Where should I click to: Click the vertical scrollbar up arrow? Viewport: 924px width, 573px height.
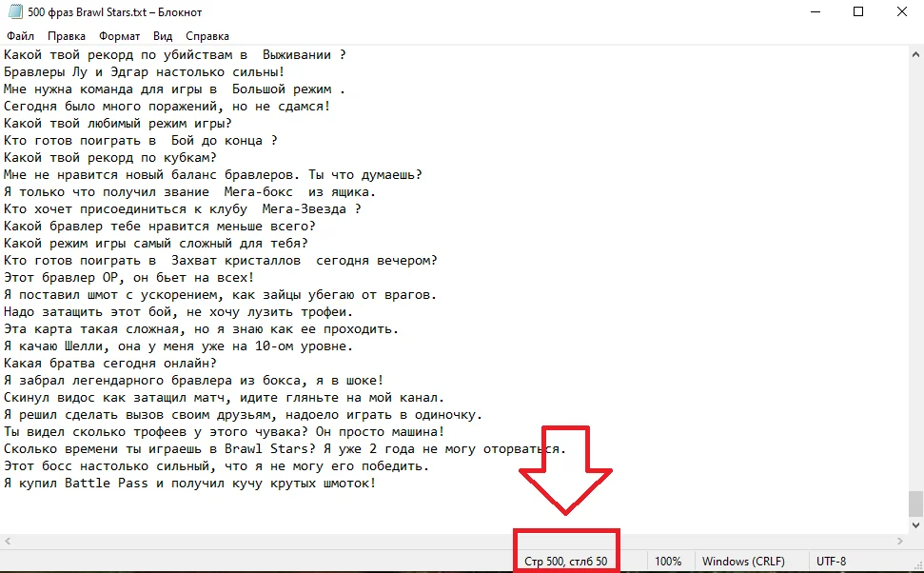(915, 54)
